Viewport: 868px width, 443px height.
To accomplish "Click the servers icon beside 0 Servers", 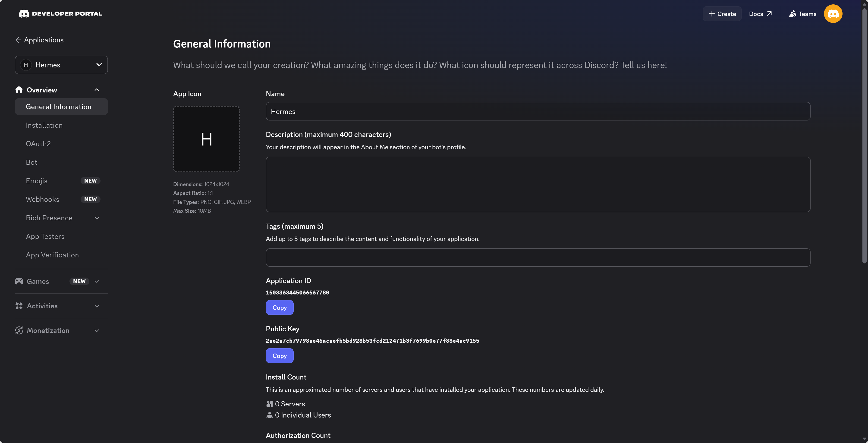I will click(x=270, y=404).
